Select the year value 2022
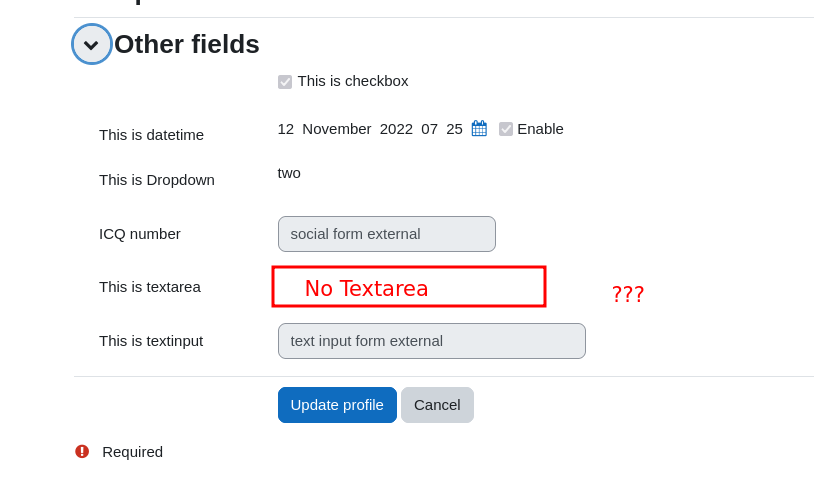The height and width of the screenshot is (491, 814). pyautogui.click(x=396, y=129)
